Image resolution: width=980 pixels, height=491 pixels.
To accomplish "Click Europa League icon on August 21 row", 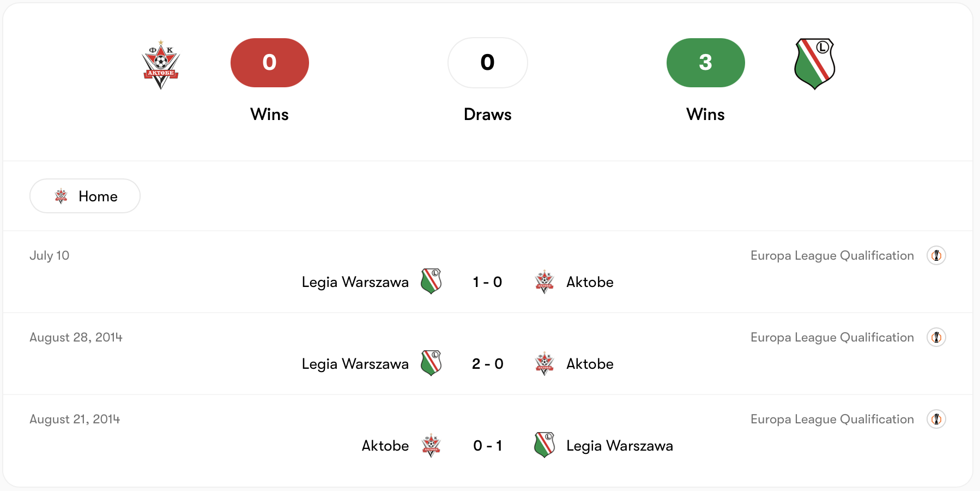I will [936, 419].
